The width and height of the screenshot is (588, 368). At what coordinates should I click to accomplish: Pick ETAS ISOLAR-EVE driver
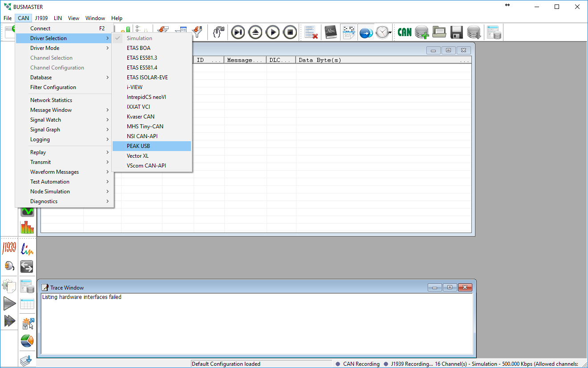coord(152,78)
